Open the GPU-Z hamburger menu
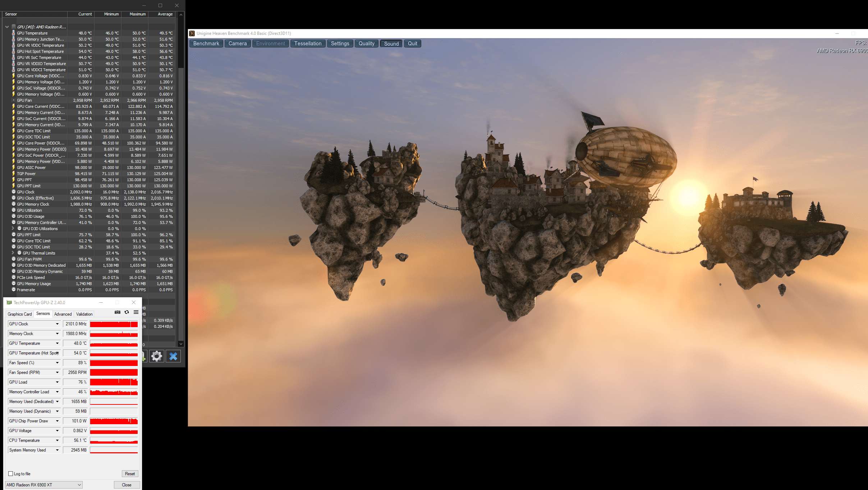Image resolution: width=868 pixels, height=490 pixels. point(136,312)
